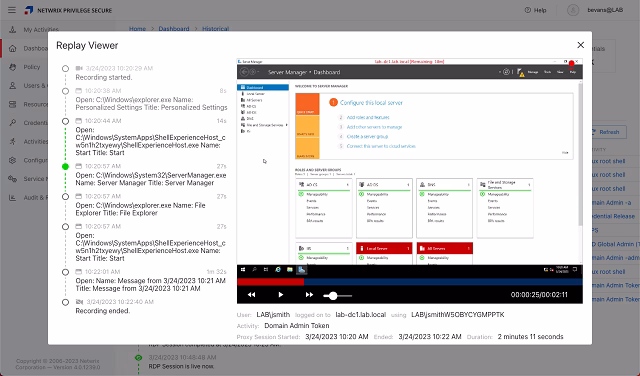This screenshot has width=640, height=376.
Task: Adjust the playback speed slider
Action: point(333,296)
